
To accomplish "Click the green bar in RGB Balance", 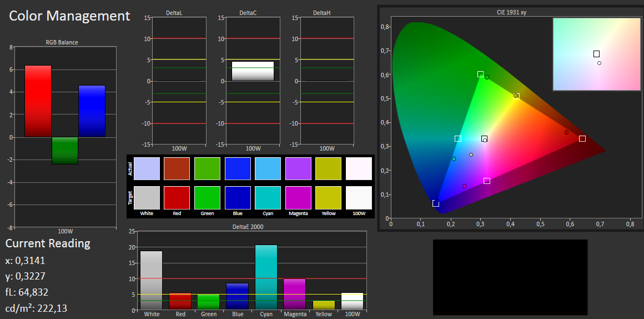I will 65,151.
